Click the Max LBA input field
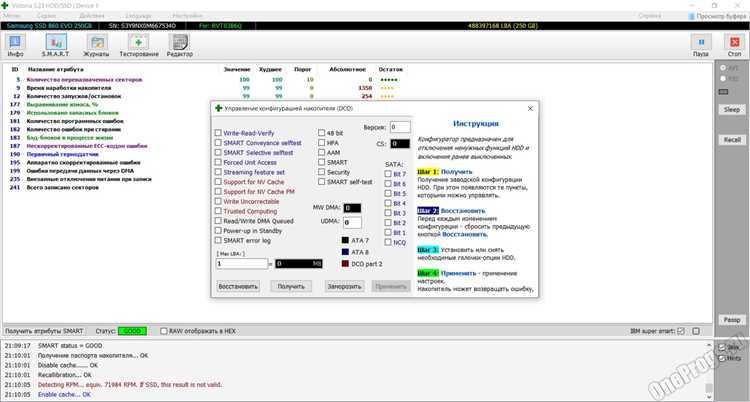750x402 pixels. [x=242, y=264]
